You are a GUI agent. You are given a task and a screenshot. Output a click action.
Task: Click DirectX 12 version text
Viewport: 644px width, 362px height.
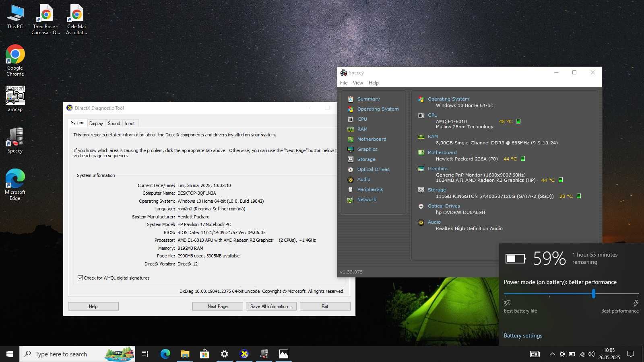tap(188, 264)
